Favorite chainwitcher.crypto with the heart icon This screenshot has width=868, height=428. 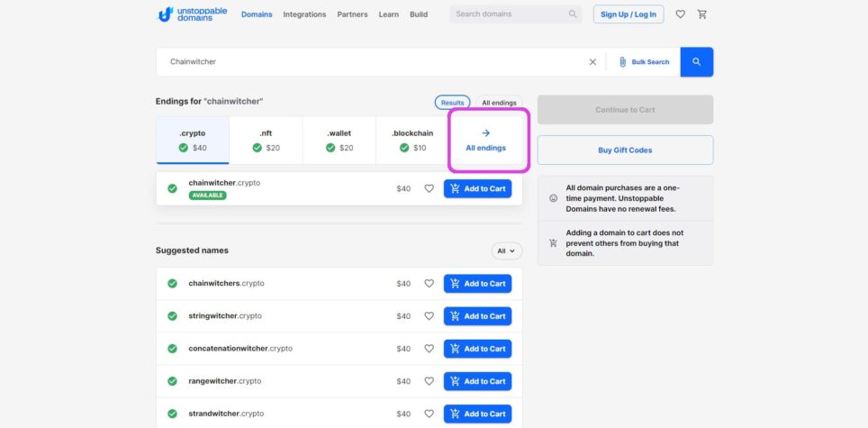click(429, 189)
